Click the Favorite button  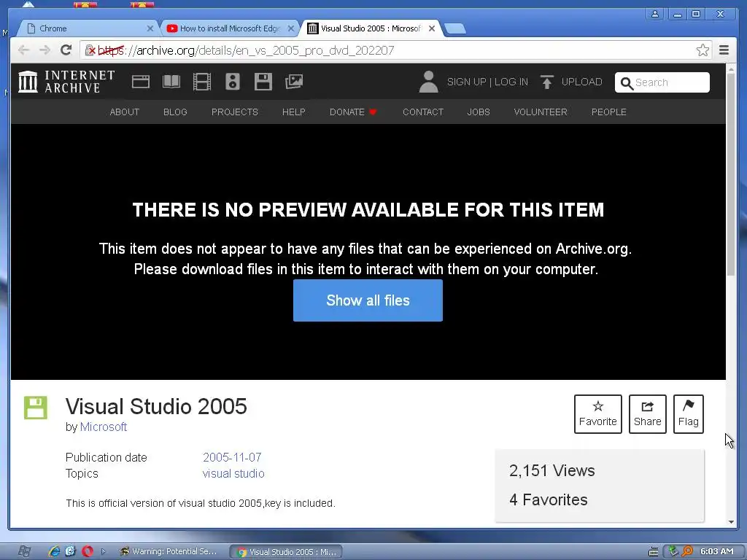click(x=598, y=414)
